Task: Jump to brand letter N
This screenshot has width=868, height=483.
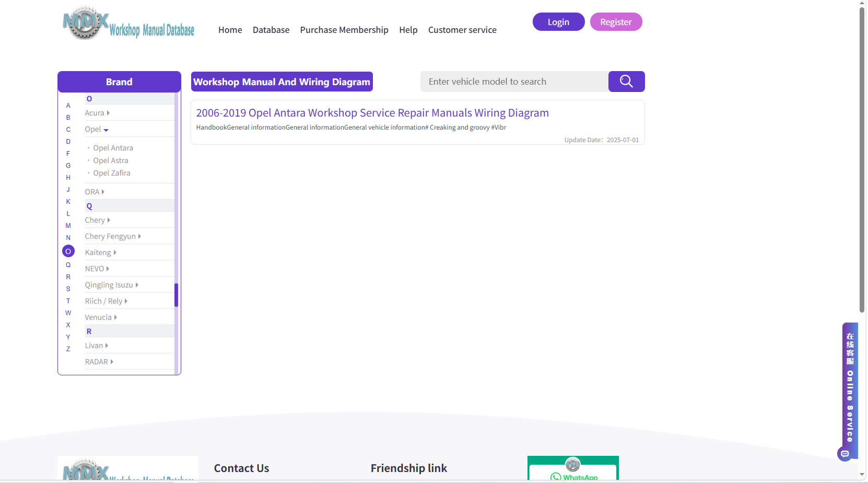Action: click(x=68, y=238)
